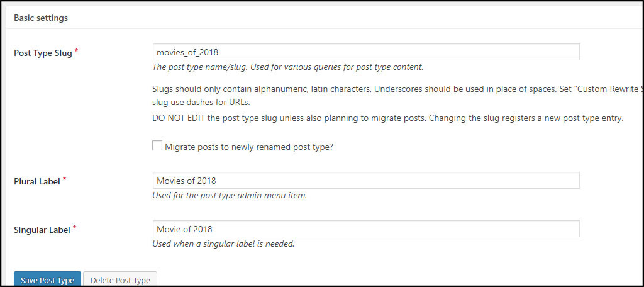Click 'Used when a singular label is needed' hint
644x287 pixels.
click(x=223, y=244)
